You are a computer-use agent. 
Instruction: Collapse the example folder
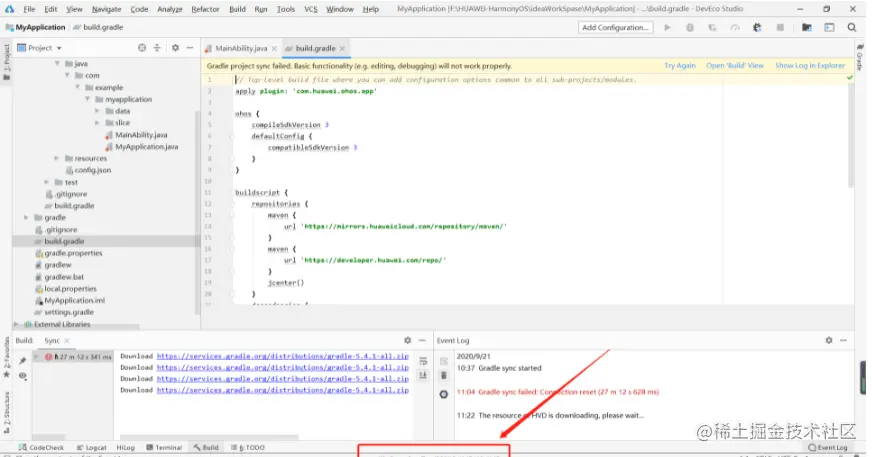point(77,87)
